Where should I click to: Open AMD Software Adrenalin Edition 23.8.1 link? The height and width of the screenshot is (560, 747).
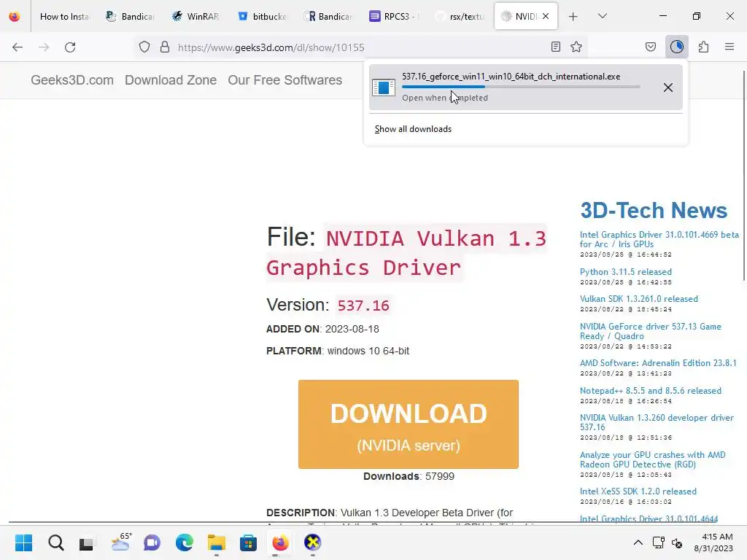pyautogui.click(x=658, y=363)
